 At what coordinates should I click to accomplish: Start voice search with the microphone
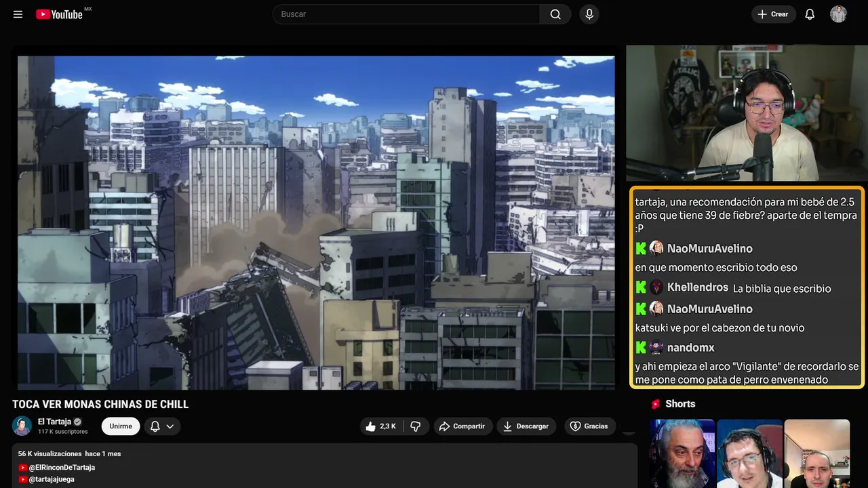[589, 14]
